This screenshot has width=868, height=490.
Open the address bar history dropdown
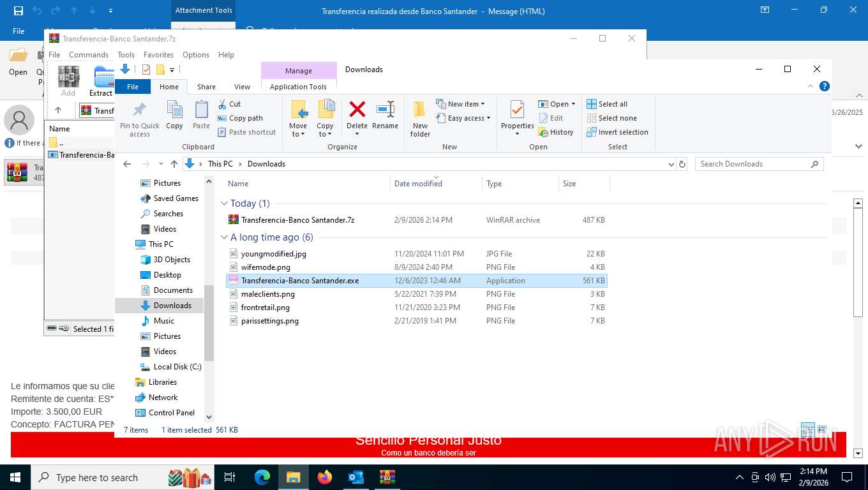point(671,164)
